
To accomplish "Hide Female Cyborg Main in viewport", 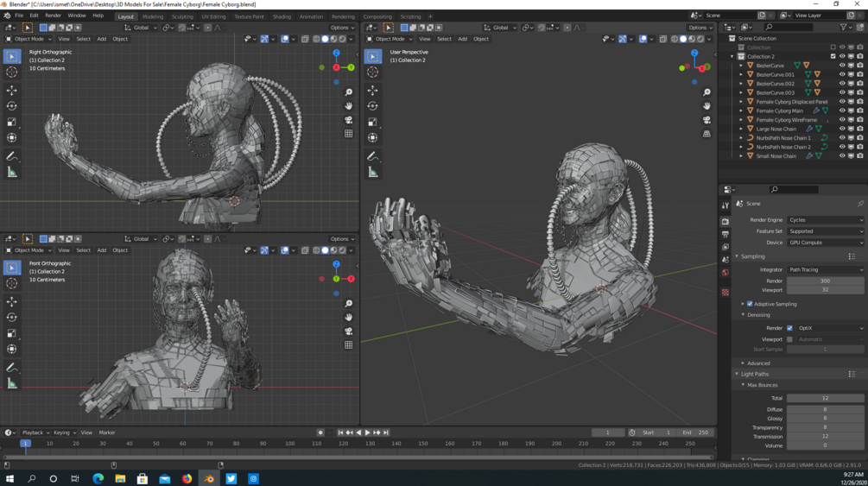I will tap(842, 110).
